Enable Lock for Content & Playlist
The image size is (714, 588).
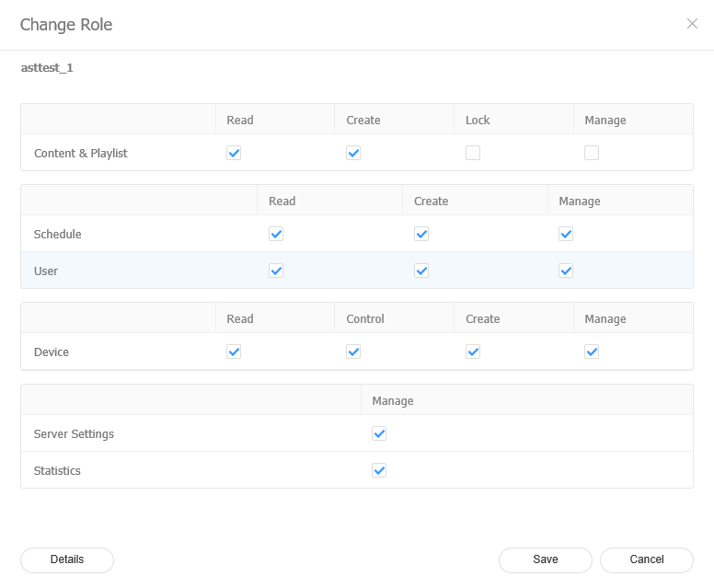473,154
